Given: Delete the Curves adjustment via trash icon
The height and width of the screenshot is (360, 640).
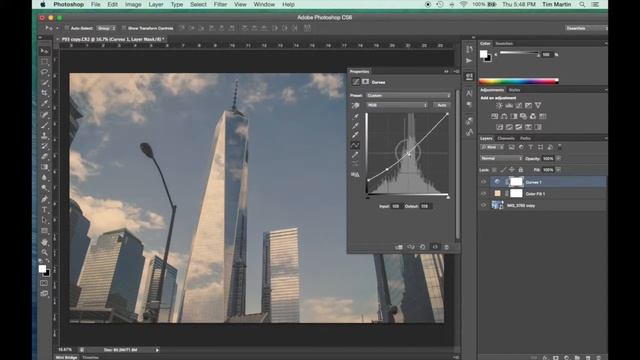Looking at the screenshot, I should tap(446, 247).
